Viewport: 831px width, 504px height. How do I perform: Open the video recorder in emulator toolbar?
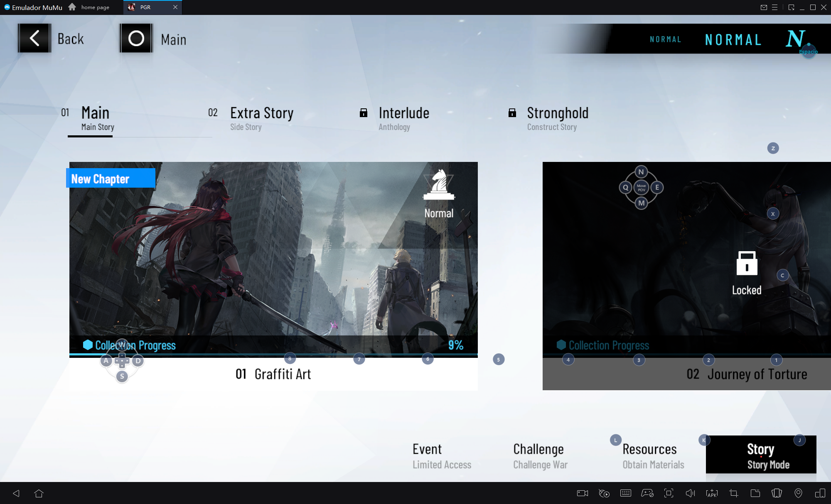[582, 493]
